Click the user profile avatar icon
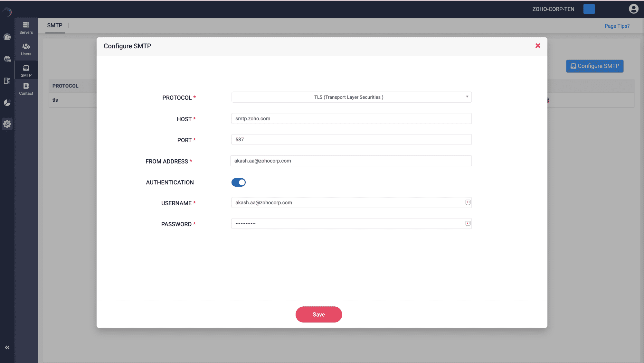The width and height of the screenshot is (644, 363). (633, 9)
